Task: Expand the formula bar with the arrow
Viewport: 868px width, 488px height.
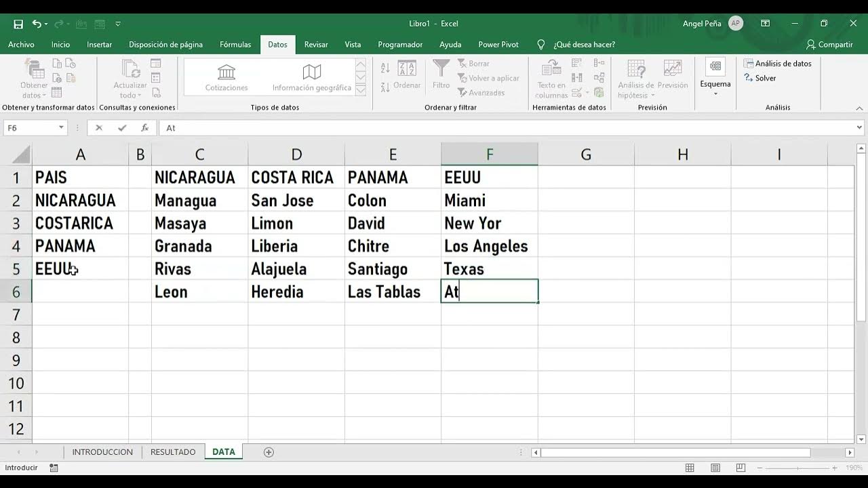Action: (860, 127)
